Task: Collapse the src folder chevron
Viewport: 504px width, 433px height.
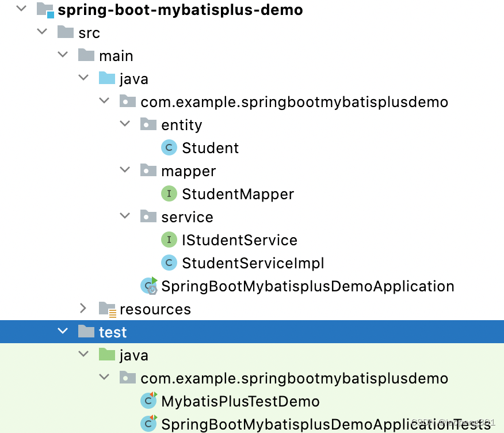Action: click(x=43, y=32)
